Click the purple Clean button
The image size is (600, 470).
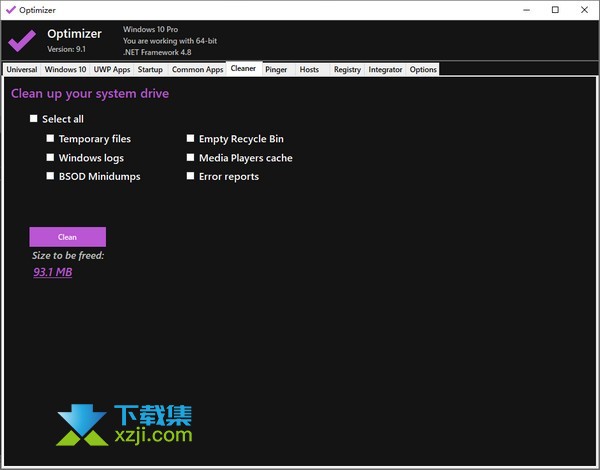(x=68, y=237)
